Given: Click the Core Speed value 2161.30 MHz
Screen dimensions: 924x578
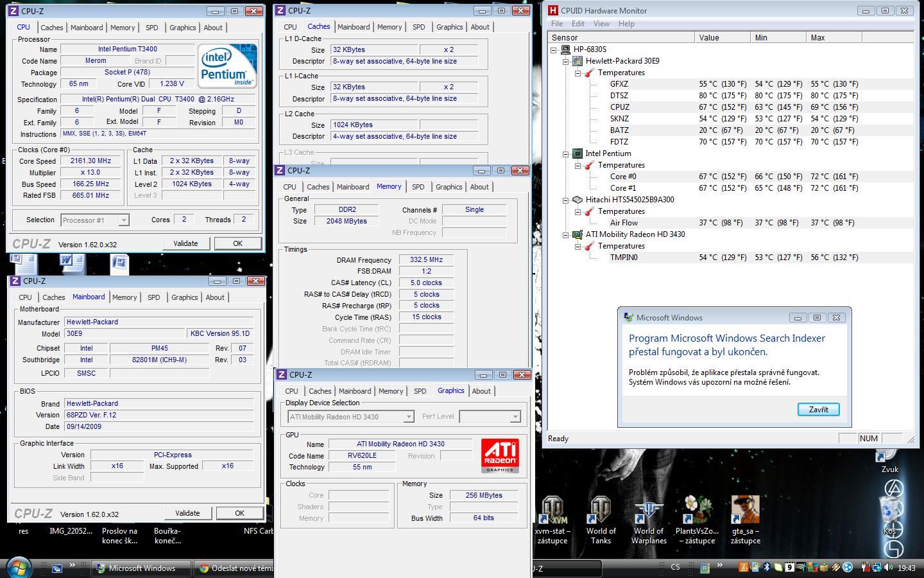Looking at the screenshot, I should coord(90,161).
